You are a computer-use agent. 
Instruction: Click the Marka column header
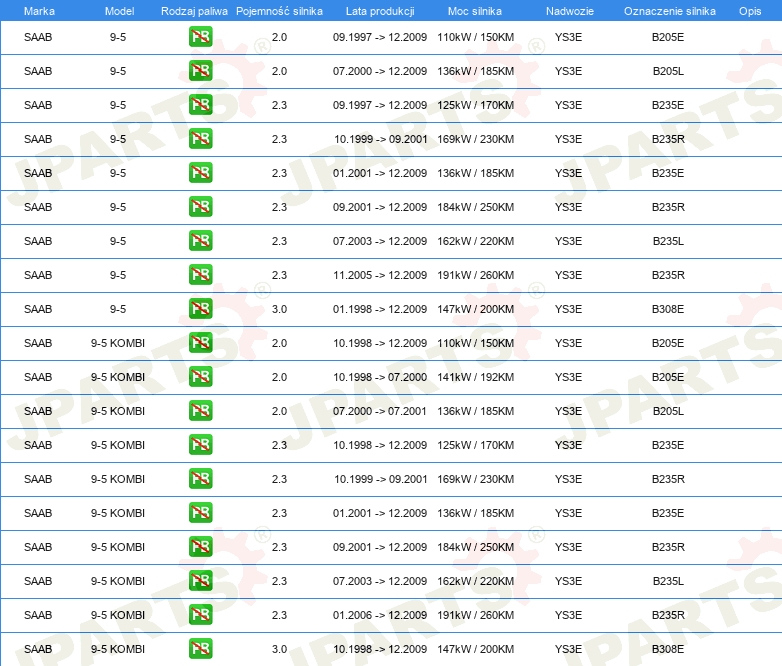(39, 11)
